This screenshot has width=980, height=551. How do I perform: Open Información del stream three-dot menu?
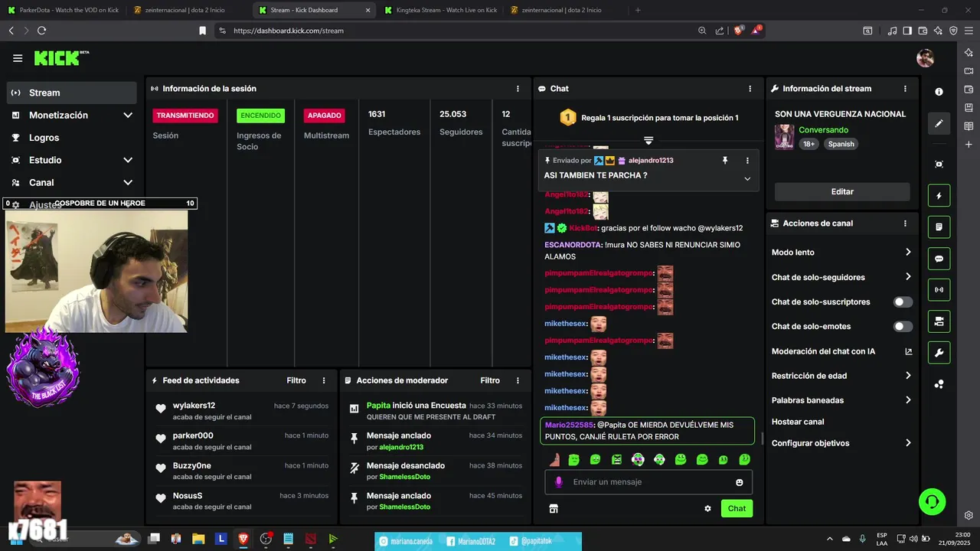pos(905,89)
